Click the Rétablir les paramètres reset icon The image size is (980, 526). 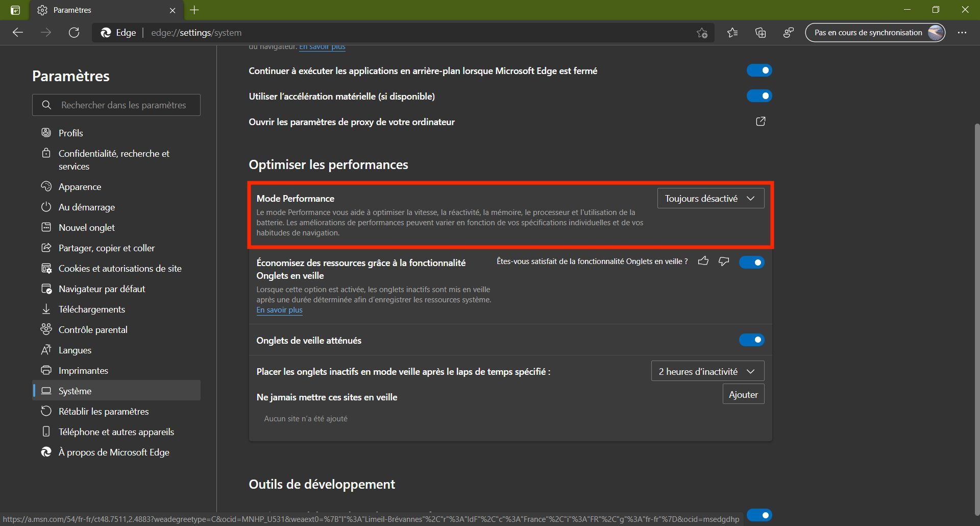click(x=46, y=411)
